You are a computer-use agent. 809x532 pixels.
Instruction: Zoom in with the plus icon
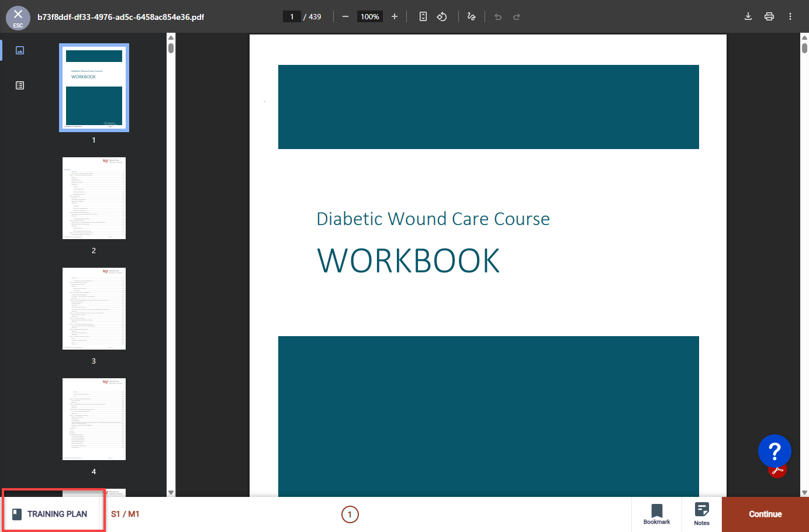395,16
